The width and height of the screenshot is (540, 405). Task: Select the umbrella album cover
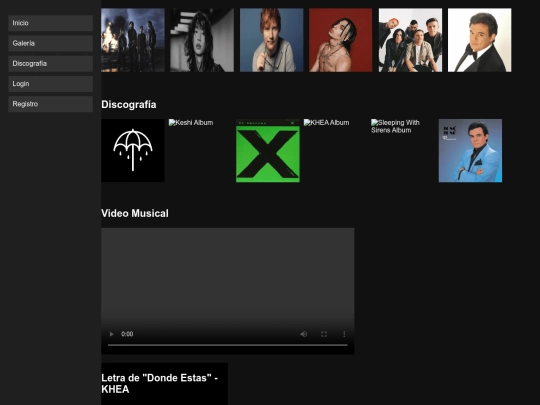point(133,150)
